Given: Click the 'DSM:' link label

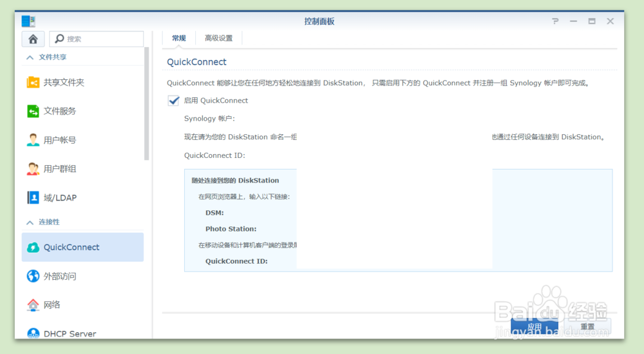Looking at the screenshot, I should click(x=214, y=213).
